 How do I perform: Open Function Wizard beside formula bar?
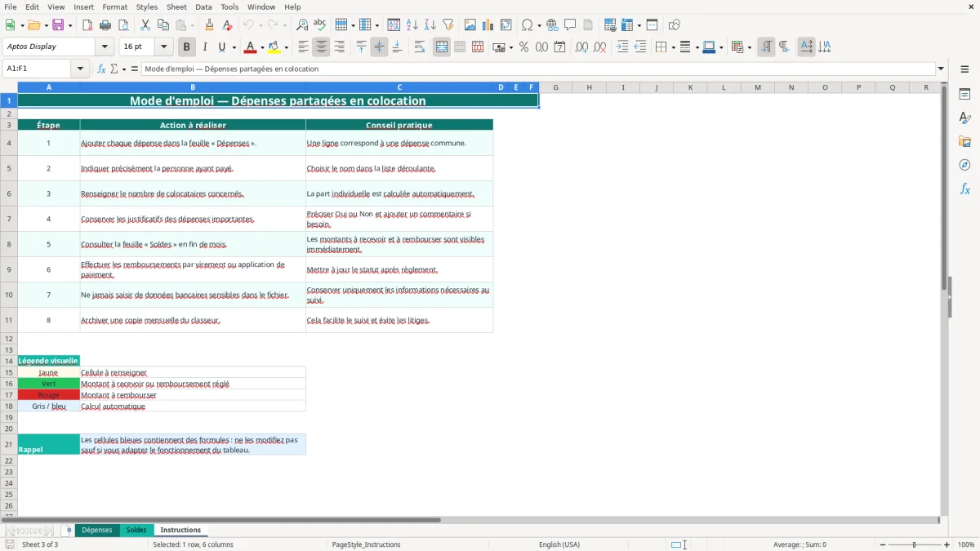point(102,69)
